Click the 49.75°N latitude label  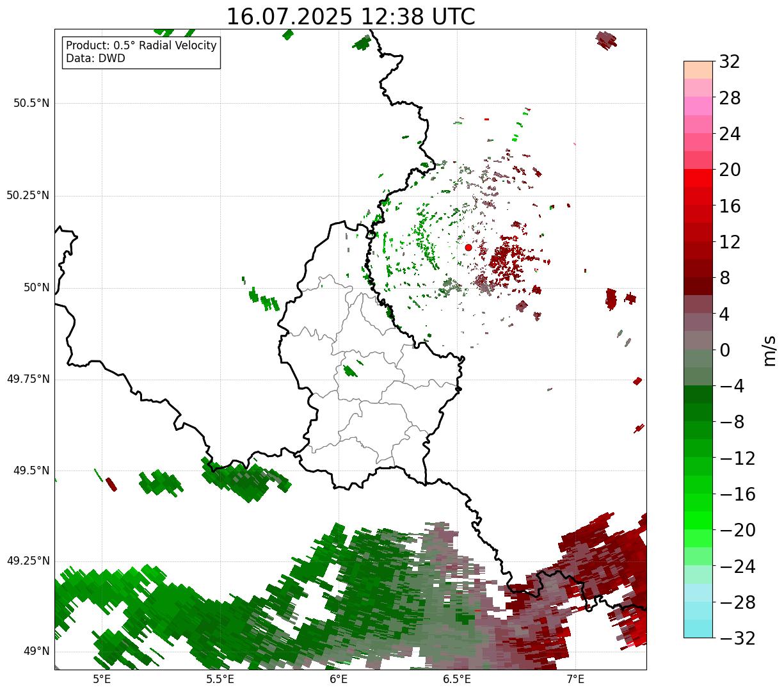coord(28,379)
